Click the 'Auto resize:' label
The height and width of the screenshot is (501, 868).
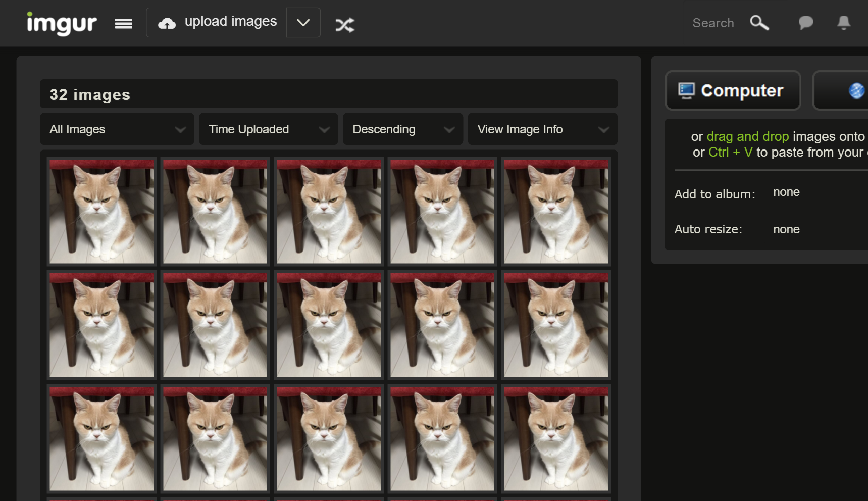[708, 229]
